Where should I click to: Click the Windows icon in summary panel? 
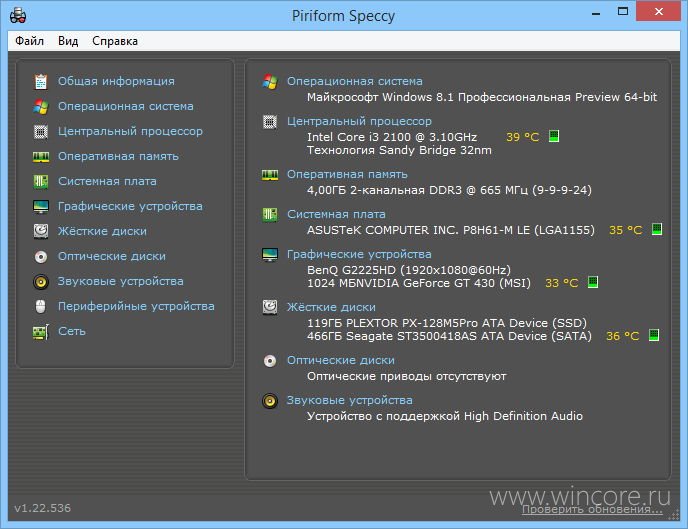coord(270,82)
